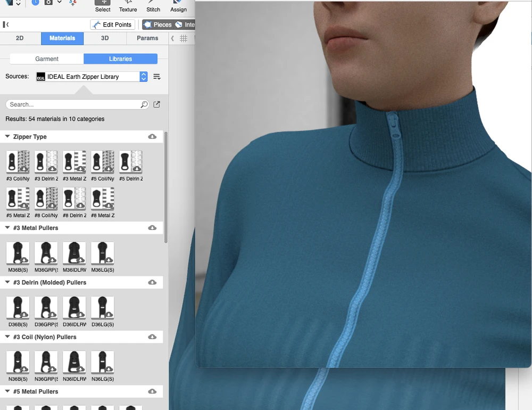532x410 pixels.
Task: Switch to the 2D tab
Action: point(20,38)
